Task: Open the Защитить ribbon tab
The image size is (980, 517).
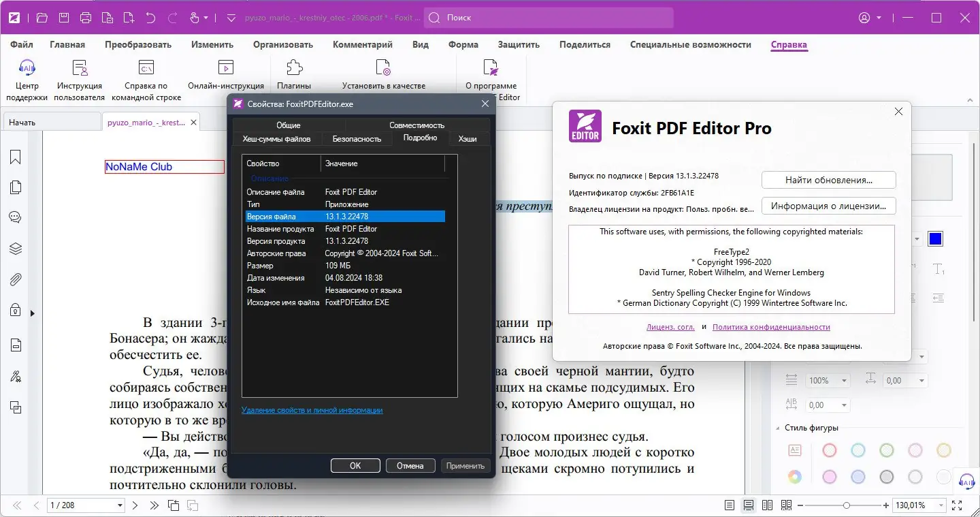Action: tap(519, 44)
